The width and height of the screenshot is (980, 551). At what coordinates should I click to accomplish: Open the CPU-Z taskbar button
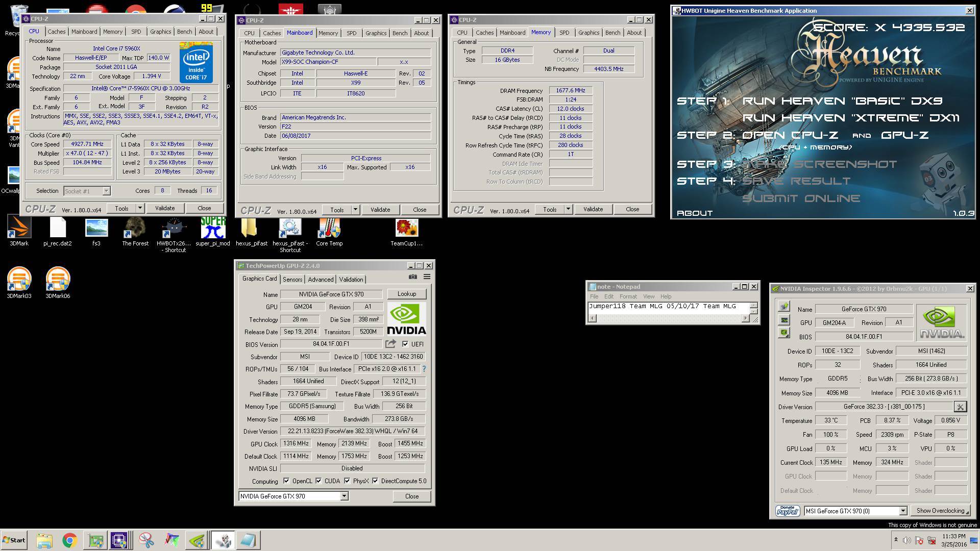pyautogui.click(x=119, y=540)
